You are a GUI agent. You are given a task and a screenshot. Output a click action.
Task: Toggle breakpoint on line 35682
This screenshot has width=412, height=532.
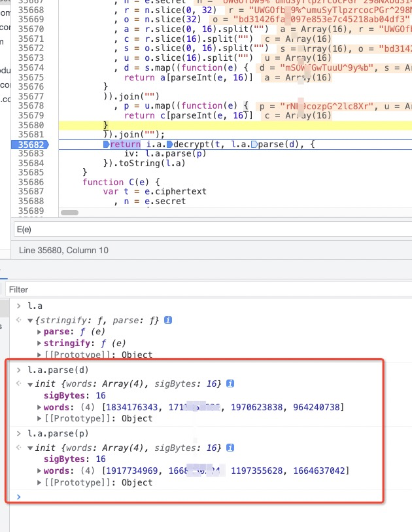pos(30,145)
